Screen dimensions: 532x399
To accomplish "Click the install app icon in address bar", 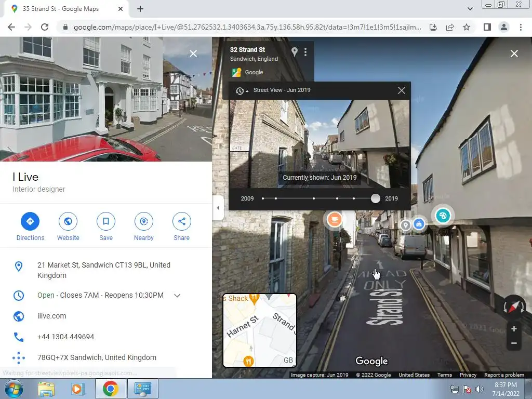I will pyautogui.click(x=433, y=27).
